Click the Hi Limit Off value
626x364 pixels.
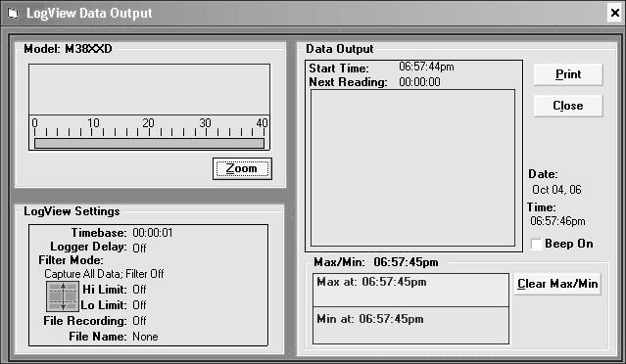pyautogui.click(x=139, y=290)
